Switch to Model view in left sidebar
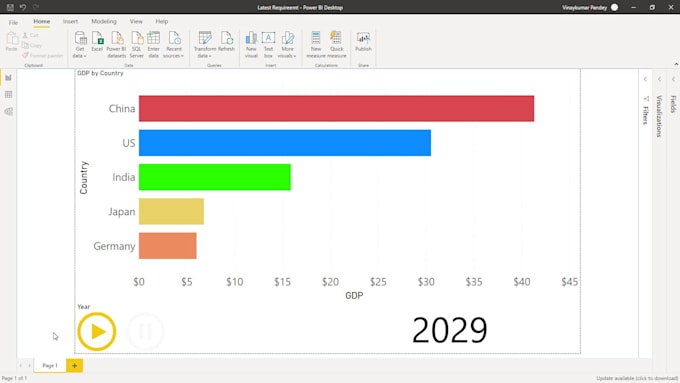Viewport: 680px width, 383px height. click(x=8, y=111)
